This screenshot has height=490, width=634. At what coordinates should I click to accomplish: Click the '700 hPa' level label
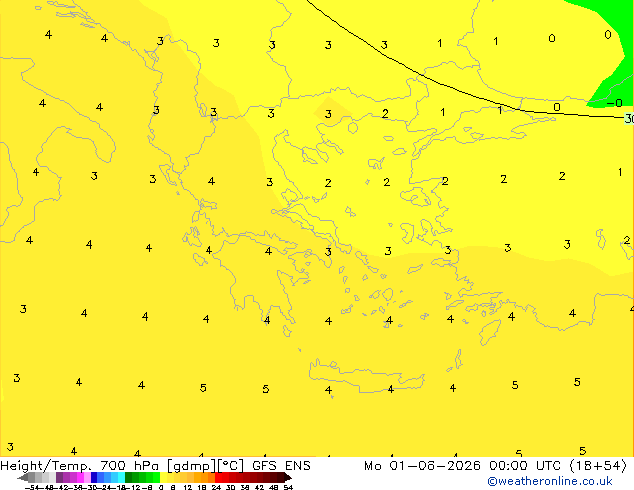[129, 466]
